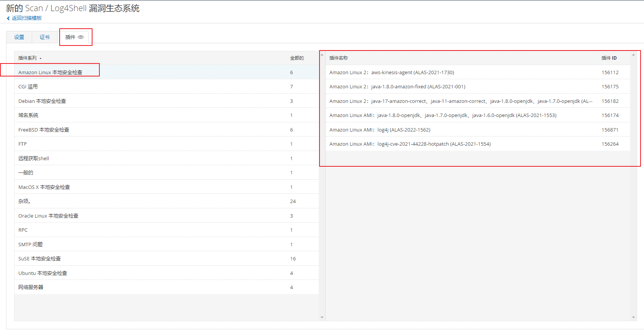Sort by the 插件名称 column header
Screen dimensions: 644x330
click(339, 58)
